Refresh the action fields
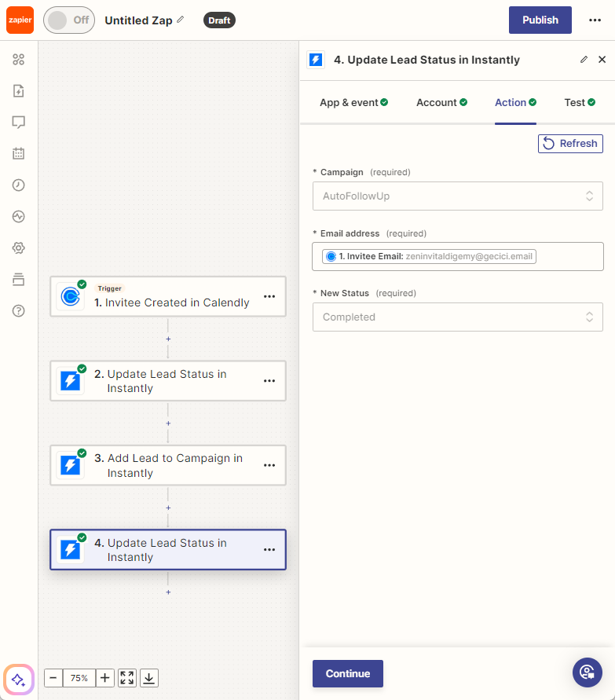Image resolution: width=615 pixels, height=700 pixels. tap(570, 144)
